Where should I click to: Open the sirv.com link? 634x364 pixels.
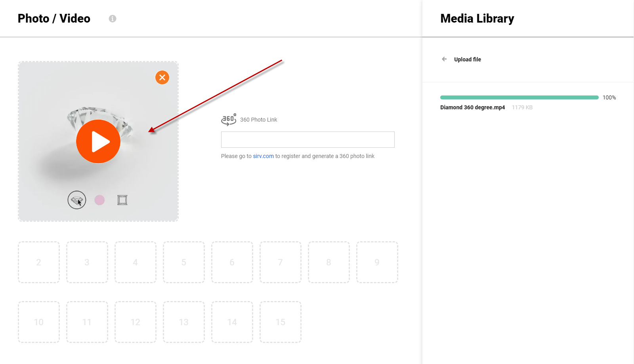pyautogui.click(x=264, y=156)
